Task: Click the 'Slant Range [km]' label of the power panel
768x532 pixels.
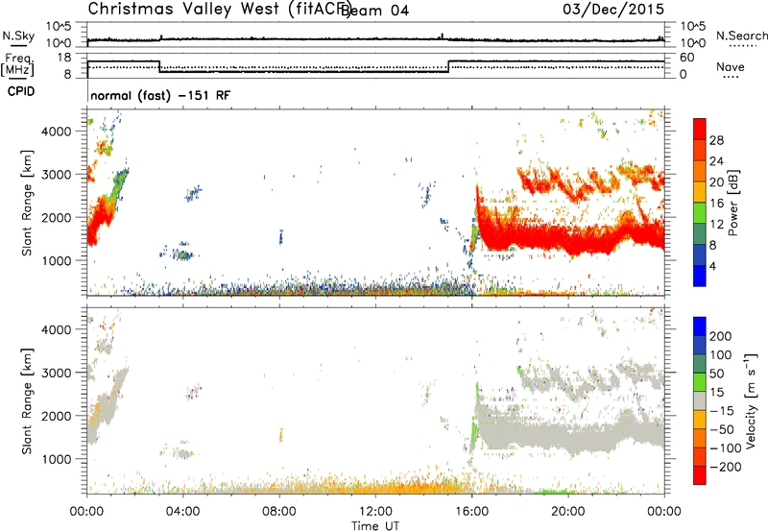Action: (27, 203)
